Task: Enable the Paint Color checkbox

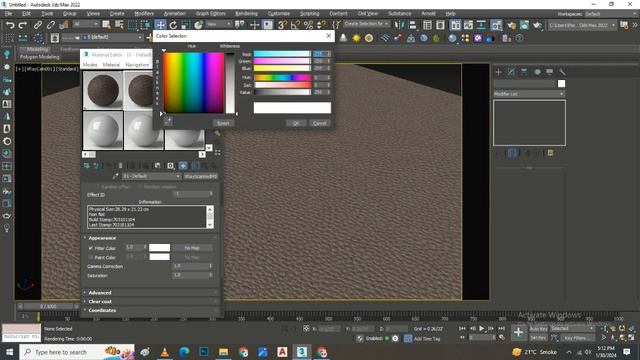Action: tap(91, 258)
